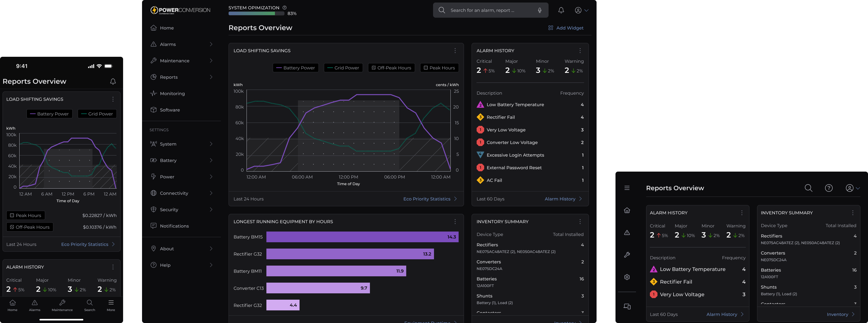Screen dimensions: 868x323
Task: Open the user account menu in desktop header
Action: [x=582, y=10]
